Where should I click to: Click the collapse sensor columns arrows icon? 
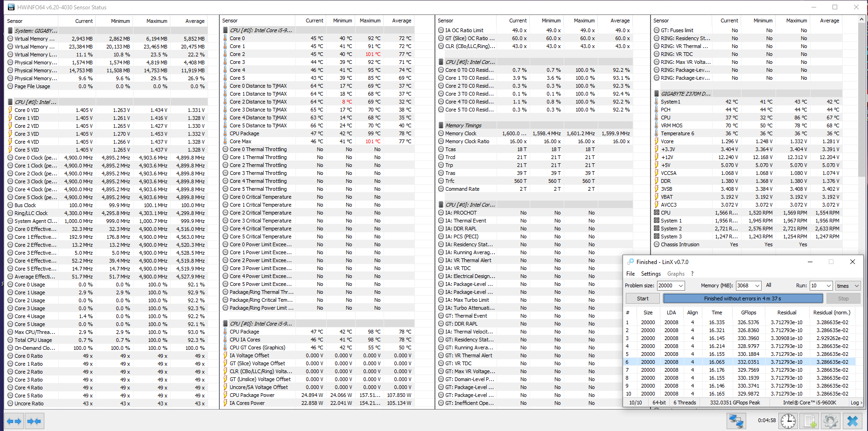34,421
